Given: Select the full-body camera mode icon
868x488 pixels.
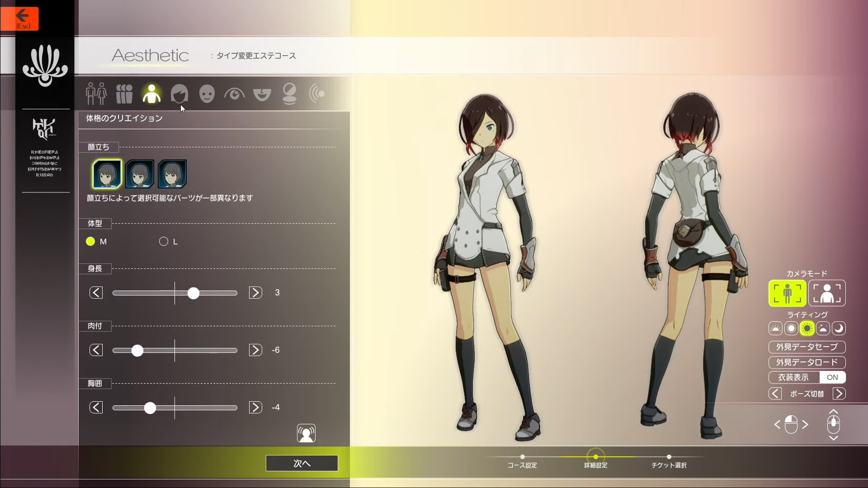Looking at the screenshot, I should 787,293.
